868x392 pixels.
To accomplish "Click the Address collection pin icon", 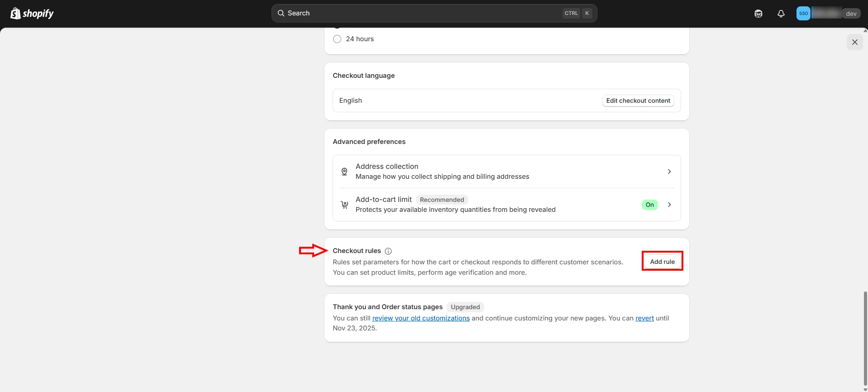I will pos(344,172).
